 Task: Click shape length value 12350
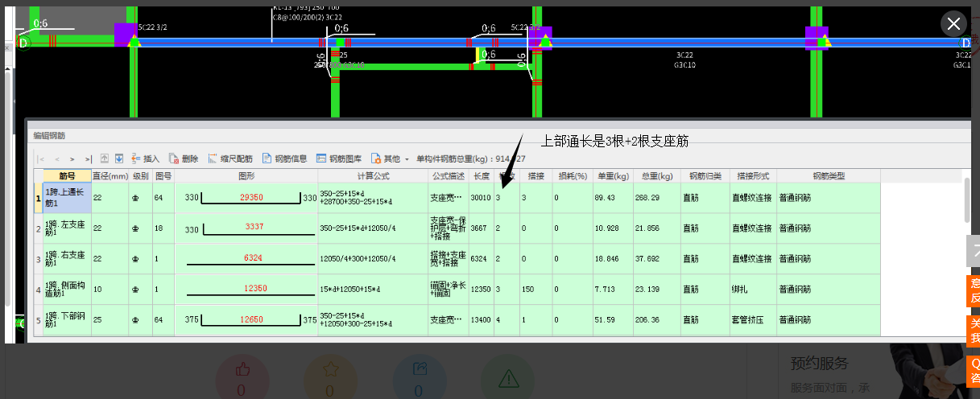254,288
